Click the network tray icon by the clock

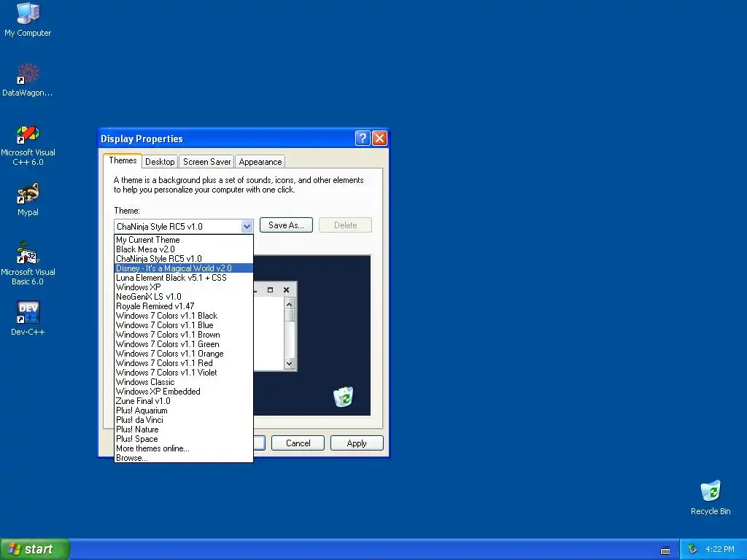pos(692,549)
